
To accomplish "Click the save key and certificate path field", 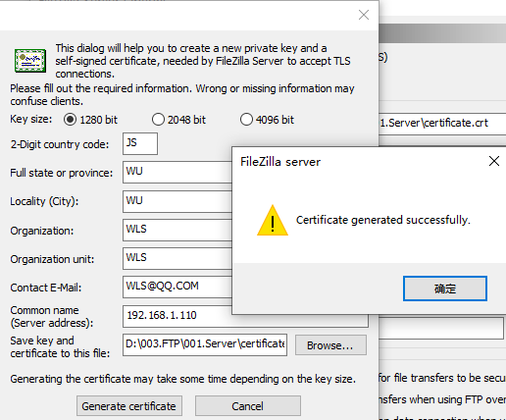I will [x=205, y=344].
